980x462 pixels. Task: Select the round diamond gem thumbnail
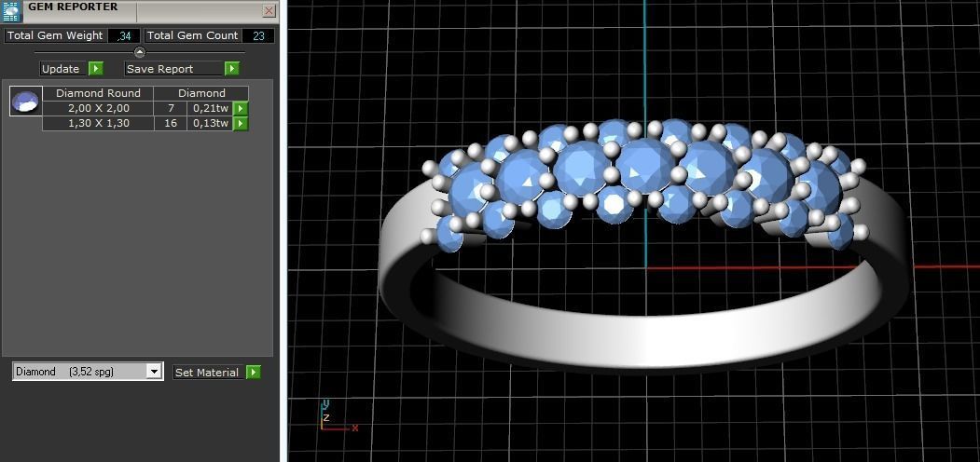tap(25, 102)
